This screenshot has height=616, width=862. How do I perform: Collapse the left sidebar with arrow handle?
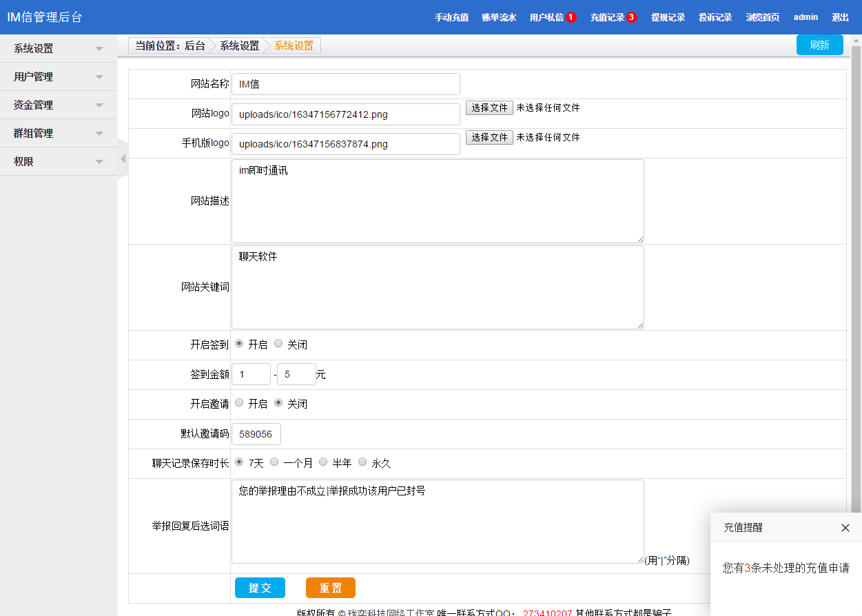coord(123,159)
